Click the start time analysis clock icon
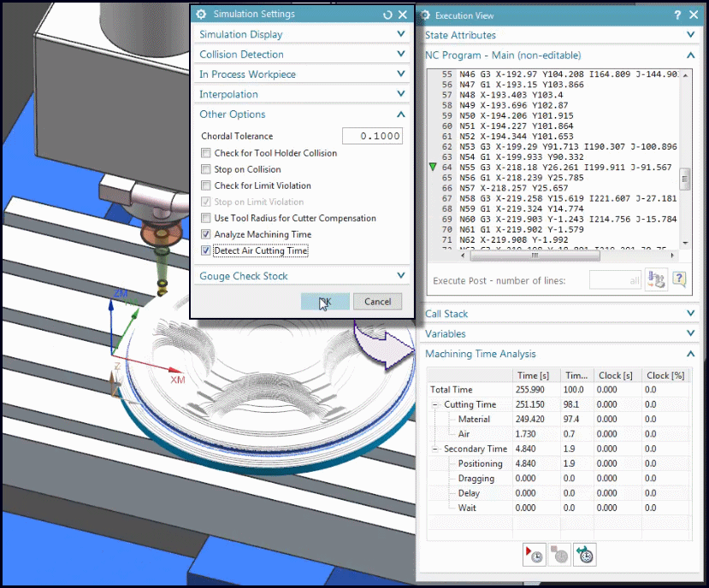This screenshot has height=588, width=709. point(534,555)
